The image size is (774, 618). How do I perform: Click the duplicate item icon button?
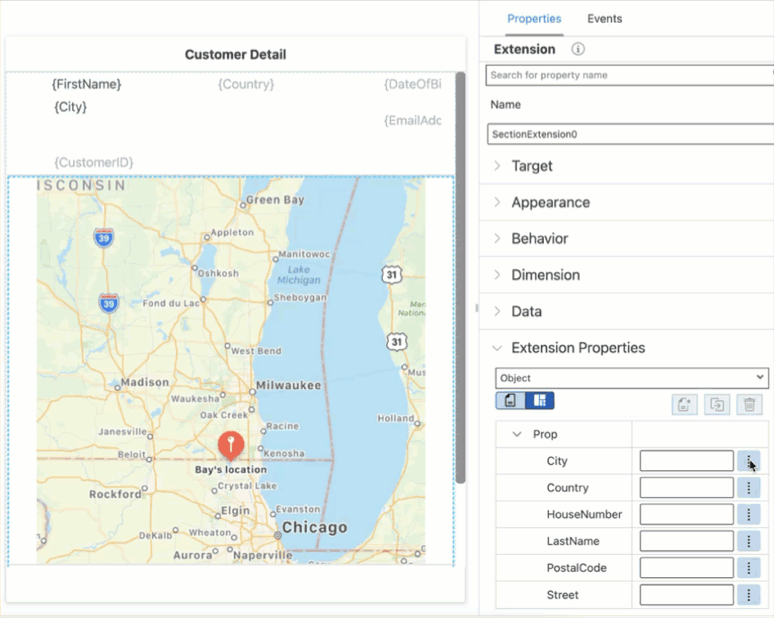tap(717, 405)
